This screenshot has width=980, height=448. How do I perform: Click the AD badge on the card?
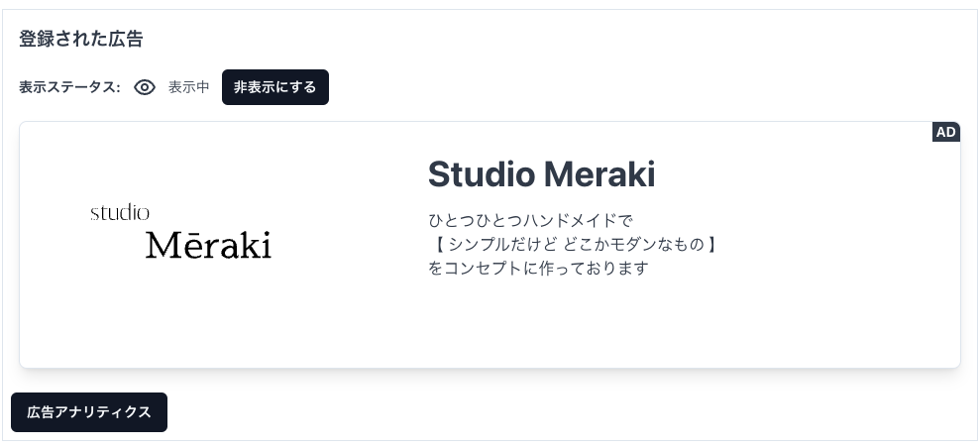point(946,132)
